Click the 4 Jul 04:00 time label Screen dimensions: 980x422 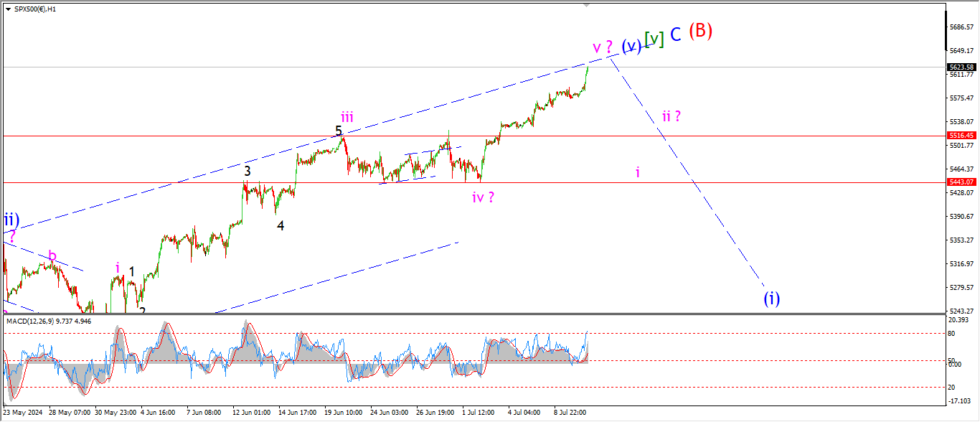(x=524, y=413)
